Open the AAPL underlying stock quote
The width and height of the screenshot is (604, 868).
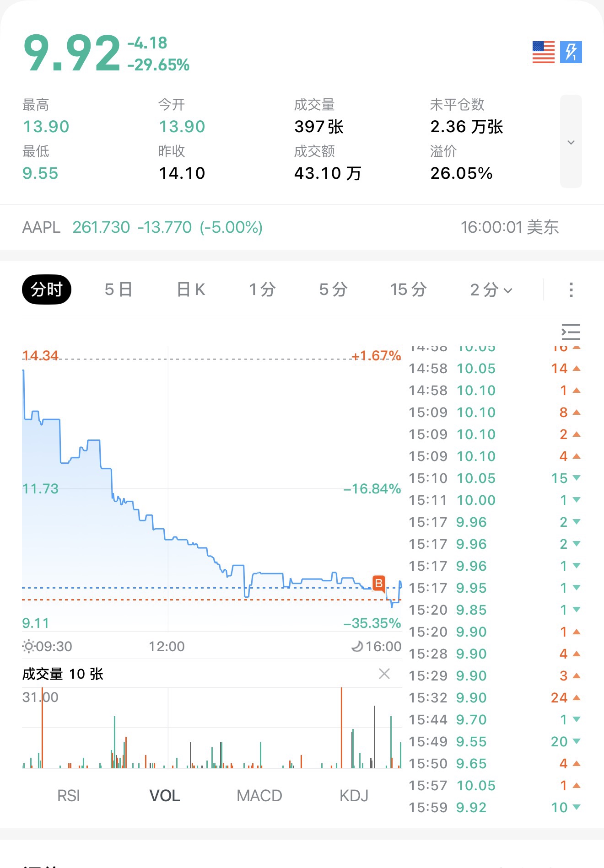point(142,227)
